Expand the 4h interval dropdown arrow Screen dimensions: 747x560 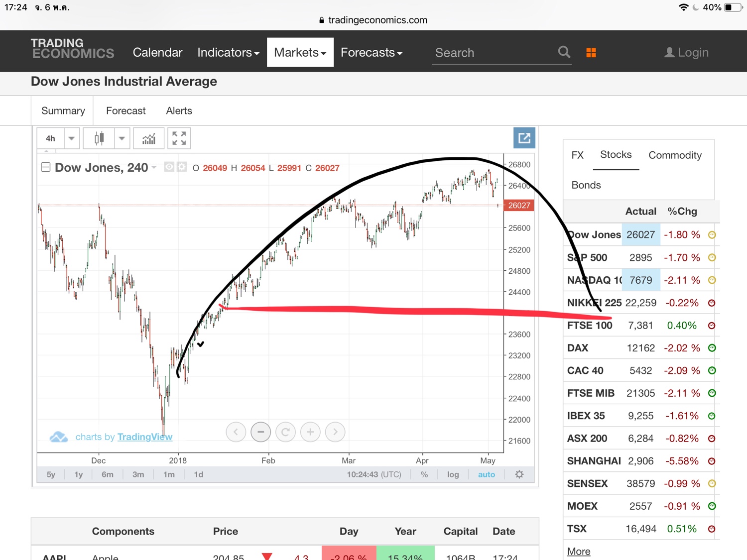(72, 138)
